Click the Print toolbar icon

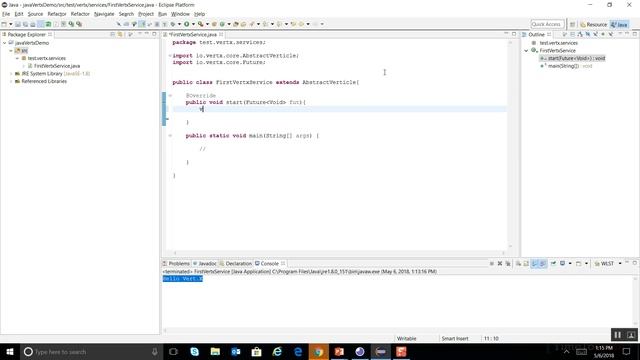tap(33, 24)
